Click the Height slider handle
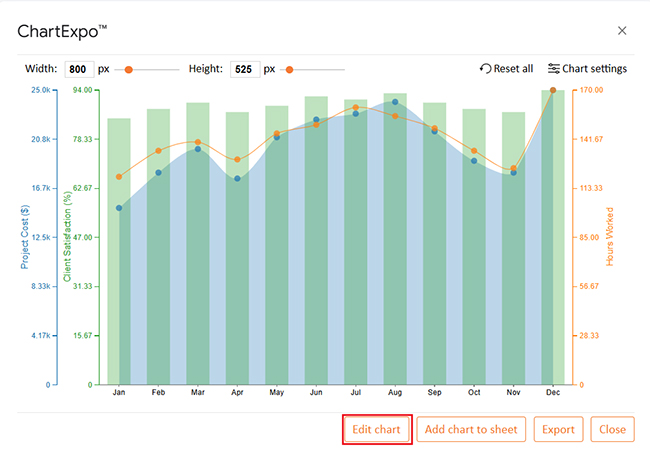 tap(290, 70)
